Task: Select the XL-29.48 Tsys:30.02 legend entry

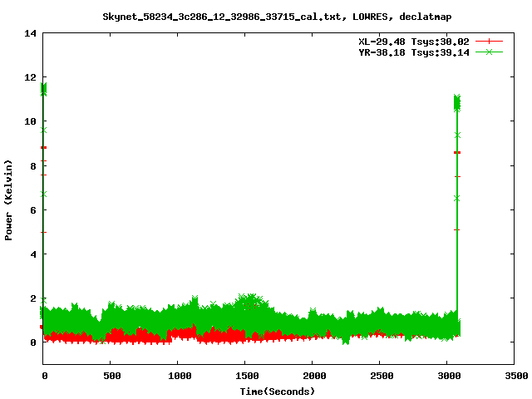Action: 414,42
